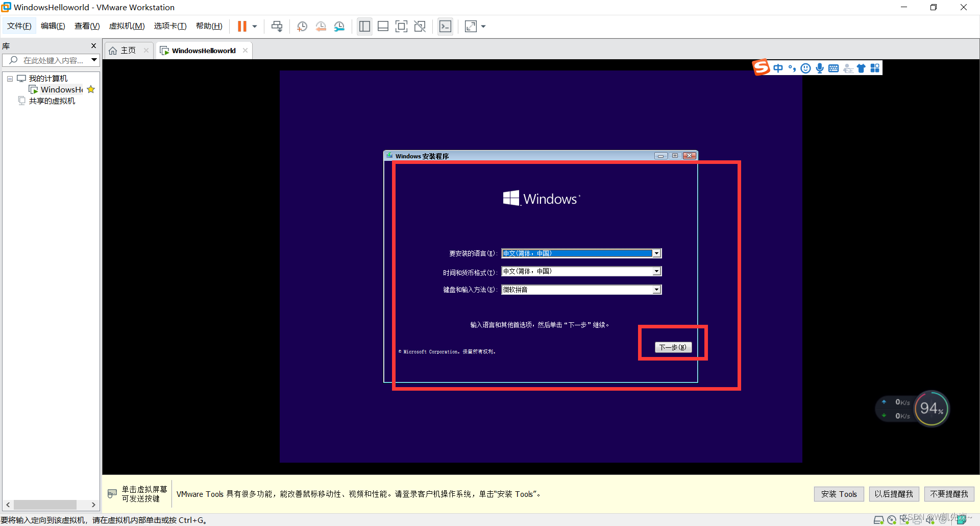Click the printer device status icon
Viewport: 980px width, 526px height.
click(x=917, y=520)
